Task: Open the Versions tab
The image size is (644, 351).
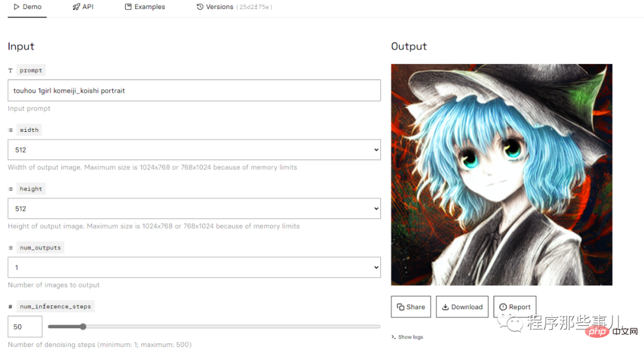Action: [234, 7]
